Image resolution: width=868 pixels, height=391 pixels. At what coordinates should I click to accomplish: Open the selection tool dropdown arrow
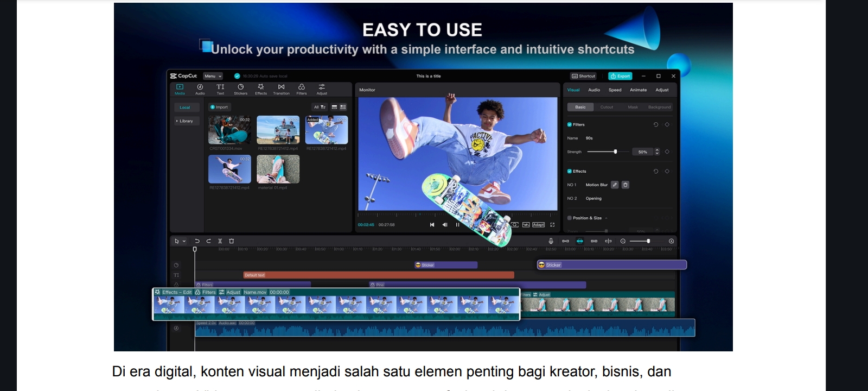point(184,241)
